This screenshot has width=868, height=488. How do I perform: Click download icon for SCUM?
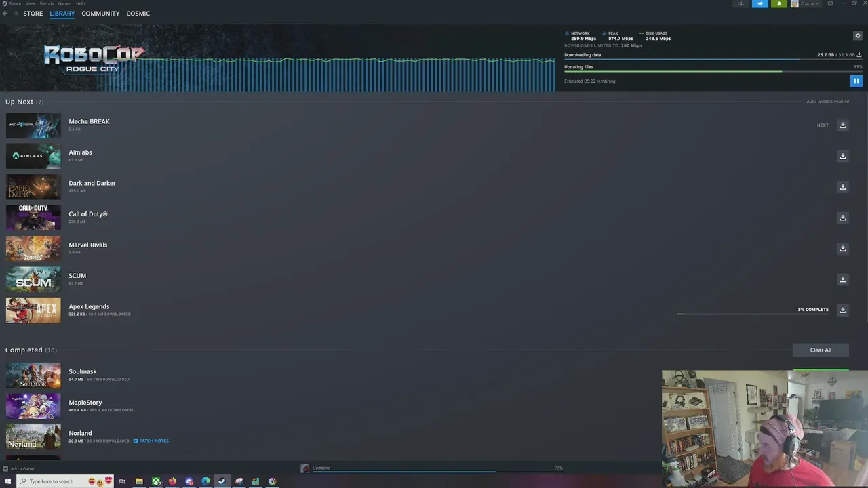(843, 279)
